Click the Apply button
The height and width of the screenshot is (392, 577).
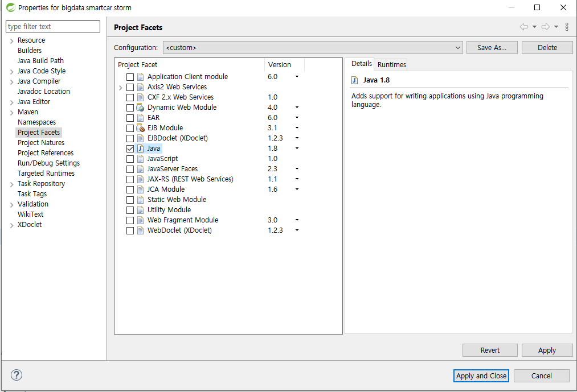[x=547, y=350]
